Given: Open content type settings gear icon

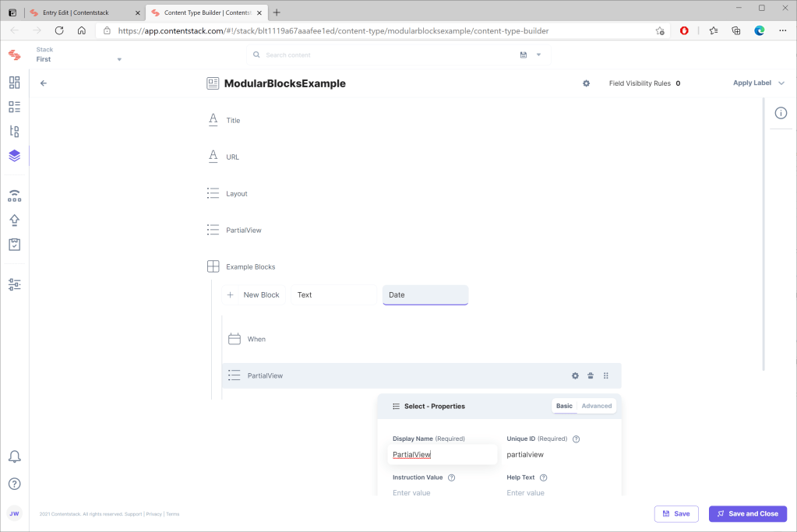Looking at the screenshot, I should tap(586, 83).
